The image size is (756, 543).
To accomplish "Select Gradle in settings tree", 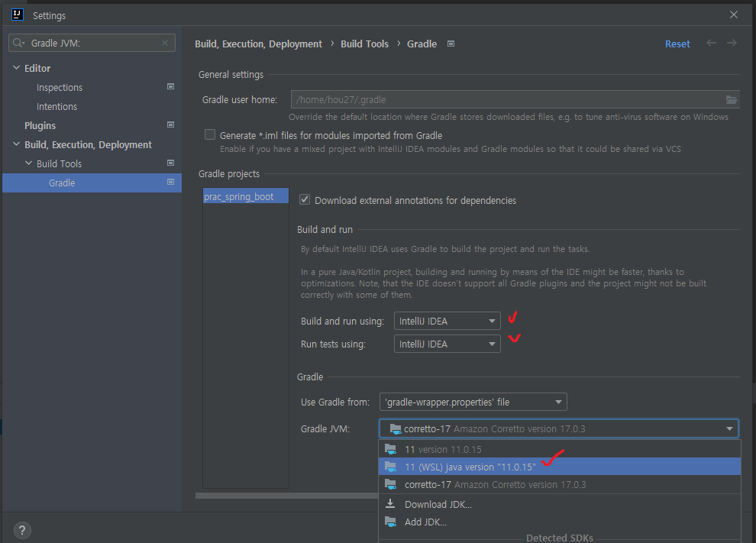I will point(92,183).
